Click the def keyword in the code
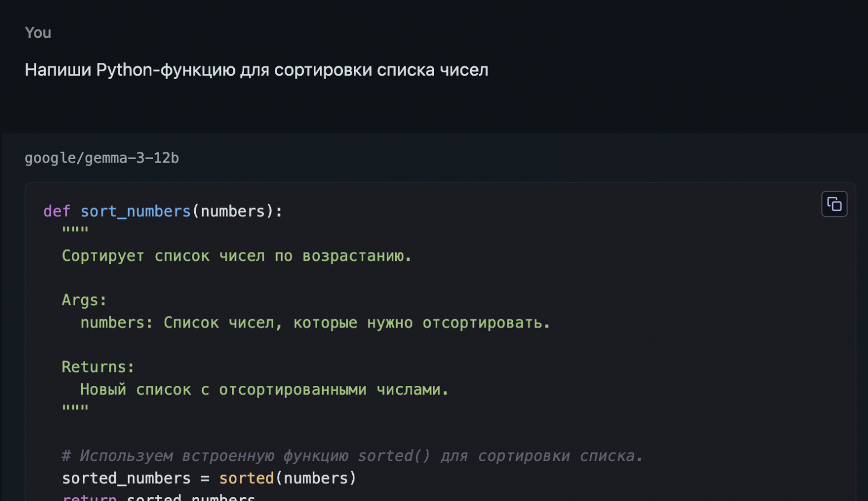Viewport: 868px width, 501px height. [56, 211]
